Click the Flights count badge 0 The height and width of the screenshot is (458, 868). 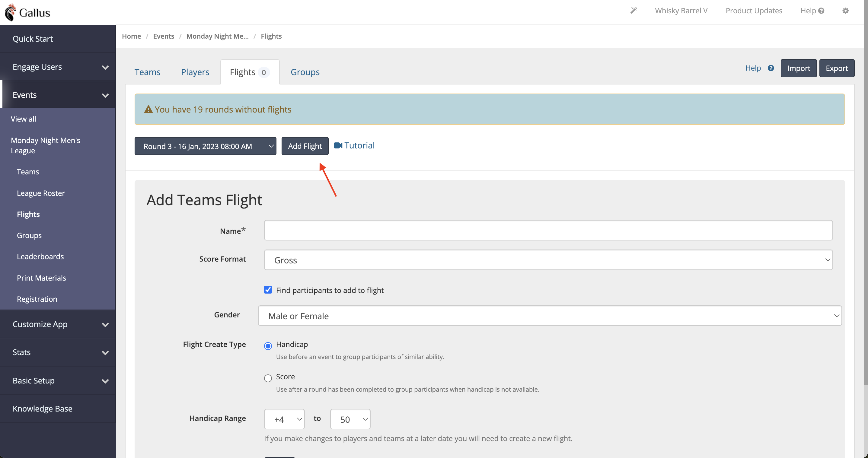coord(264,72)
